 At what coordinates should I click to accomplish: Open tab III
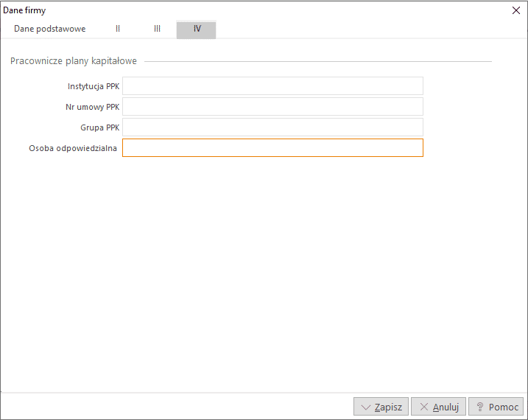(x=157, y=29)
